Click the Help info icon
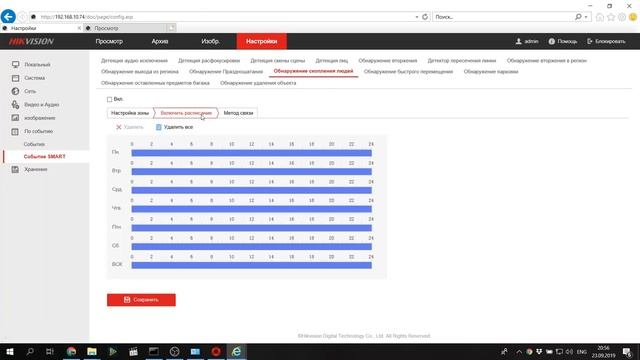The image size is (640, 360). [551, 41]
